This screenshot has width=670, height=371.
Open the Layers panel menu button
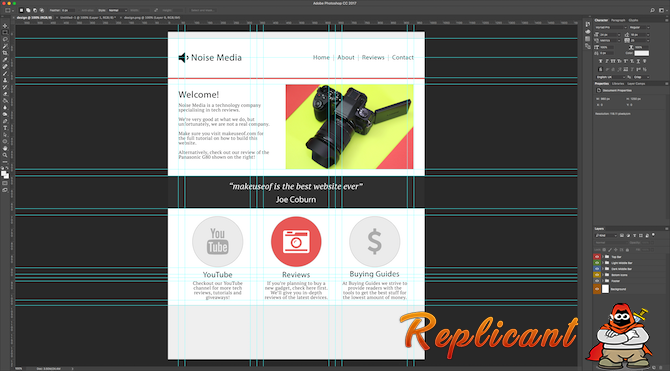tap(666, 229)
